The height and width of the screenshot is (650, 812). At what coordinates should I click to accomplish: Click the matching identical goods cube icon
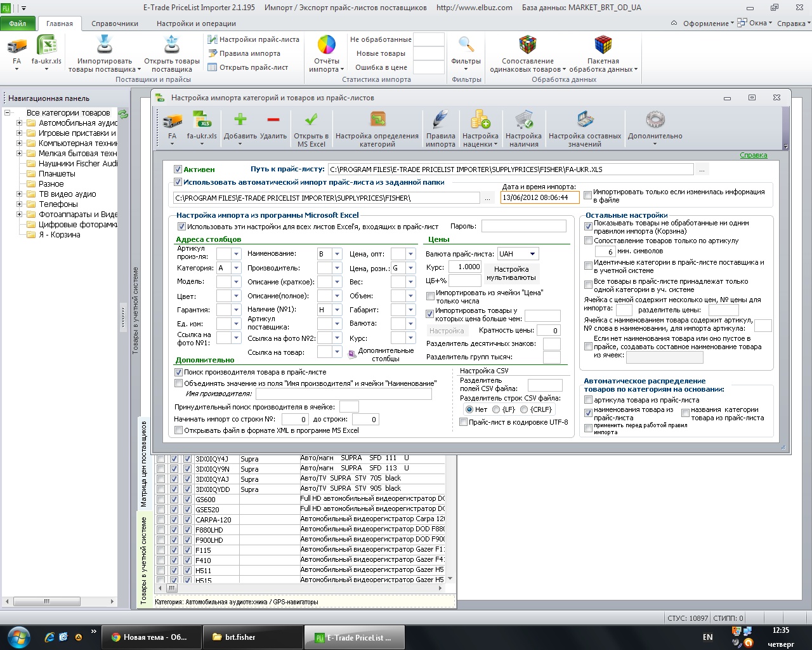[528, 46]
